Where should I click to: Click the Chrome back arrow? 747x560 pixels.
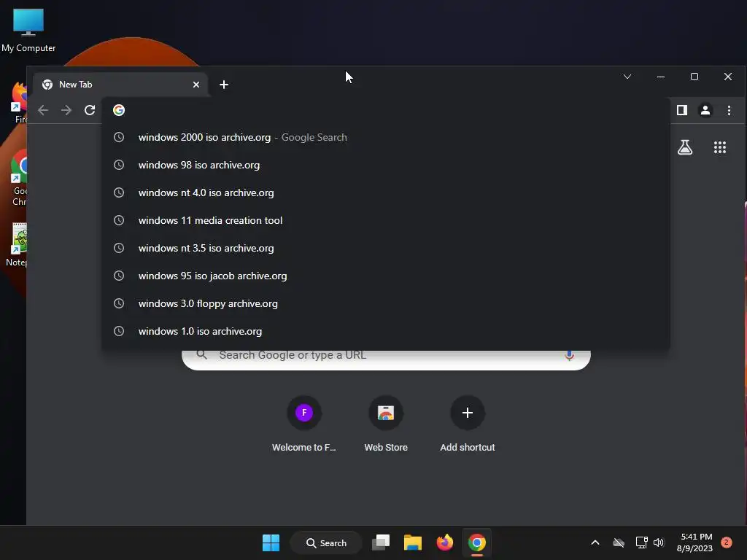[x=43, y=111]
